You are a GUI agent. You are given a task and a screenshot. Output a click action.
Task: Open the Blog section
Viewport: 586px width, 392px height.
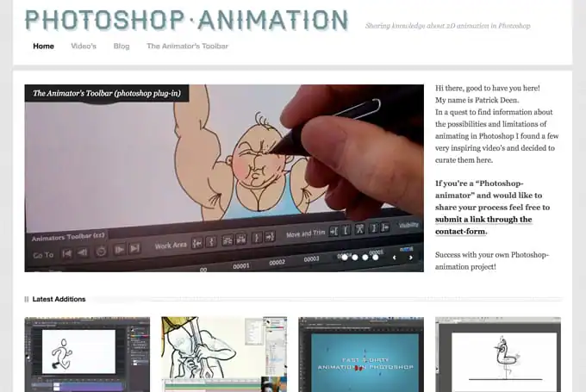tap(122, 46)
